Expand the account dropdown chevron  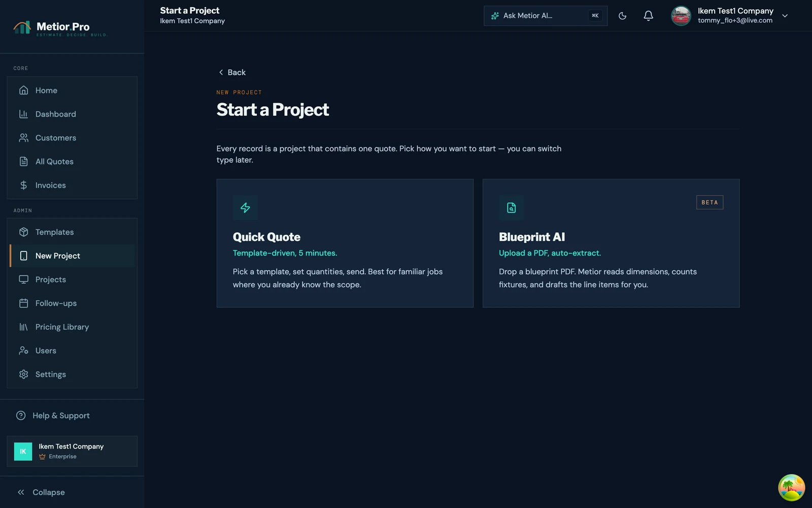[785, 16]
